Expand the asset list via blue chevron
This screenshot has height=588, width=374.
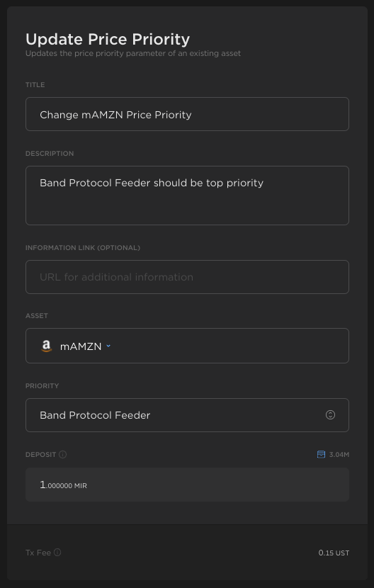[x=108, y=346]
